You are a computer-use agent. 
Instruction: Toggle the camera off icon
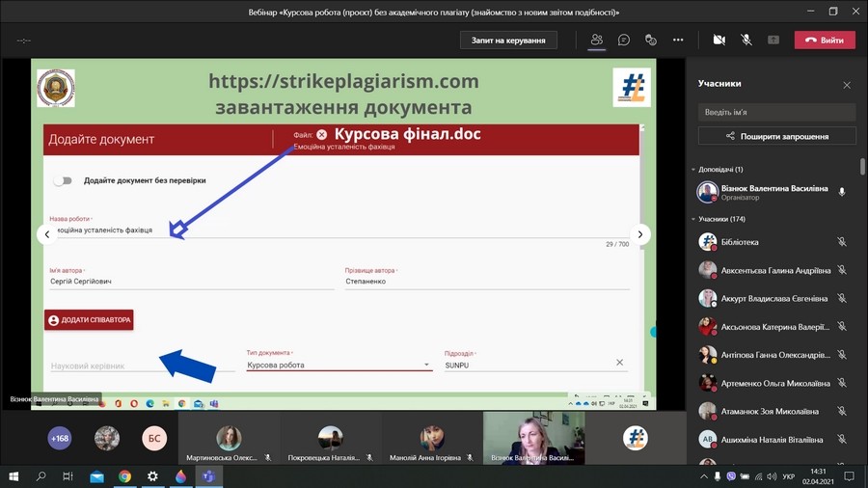pyautogui.click(x=719, y=40)
